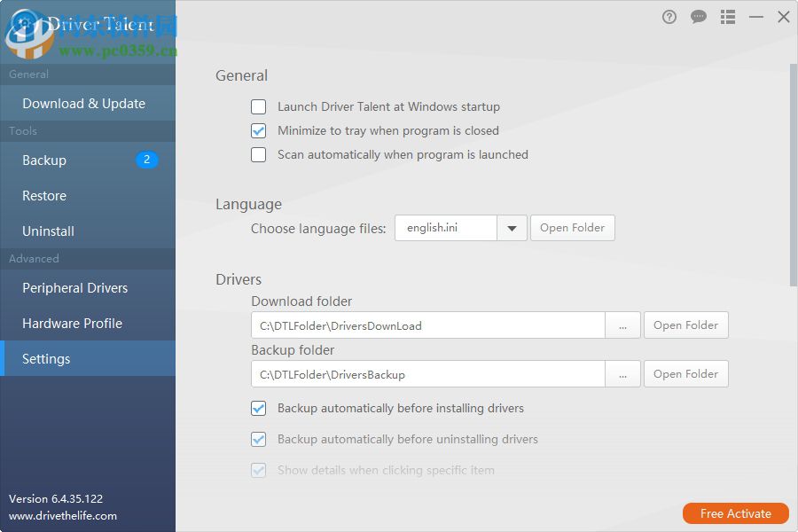Open the help question mark icon
Image resolution: width=798 pixels, height=532 pixels.
click(x=669, y=18)
